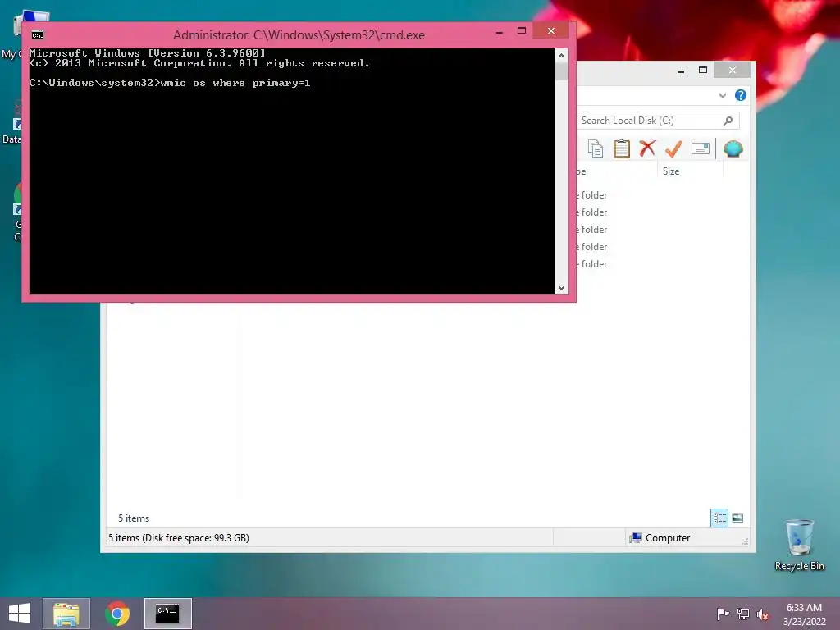The height and width of the screenshot is (630, 840).
Task: Click 'Computer' in the Explorer status bar
Action: (668, 538)
